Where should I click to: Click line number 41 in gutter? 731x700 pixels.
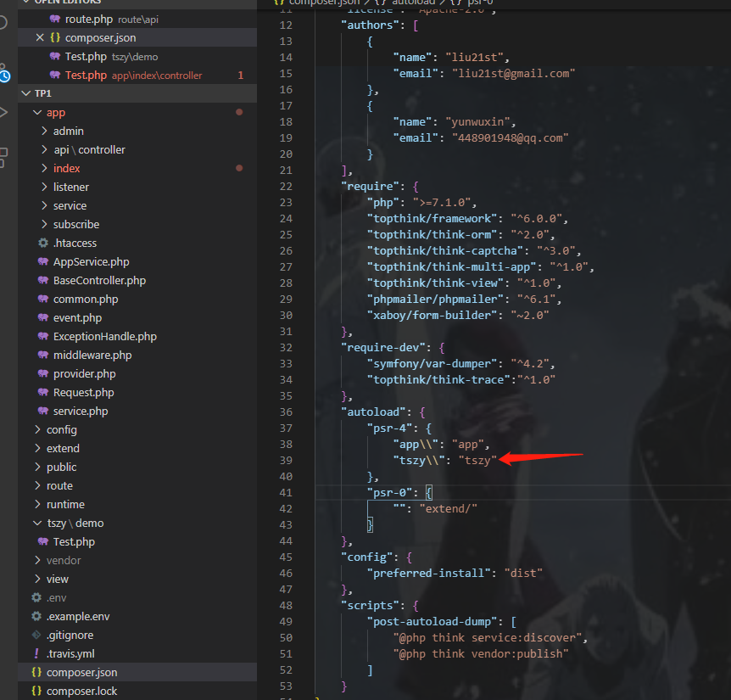(x=286, y=492)
